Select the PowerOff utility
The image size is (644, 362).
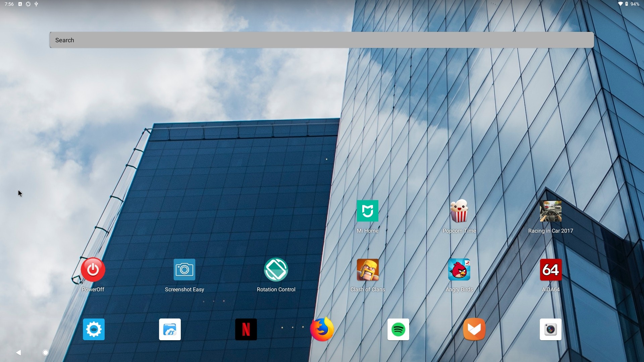93,269
